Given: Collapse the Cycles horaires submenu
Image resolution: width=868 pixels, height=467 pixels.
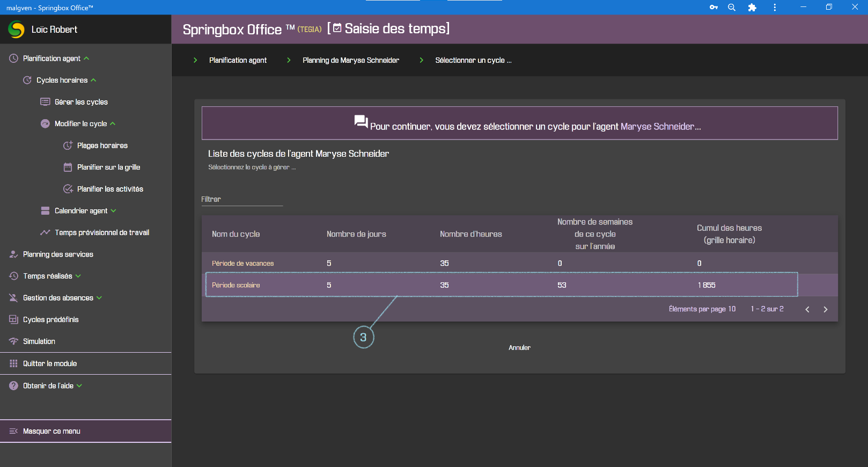Looking at the screenshot, I should coord(93,80).
